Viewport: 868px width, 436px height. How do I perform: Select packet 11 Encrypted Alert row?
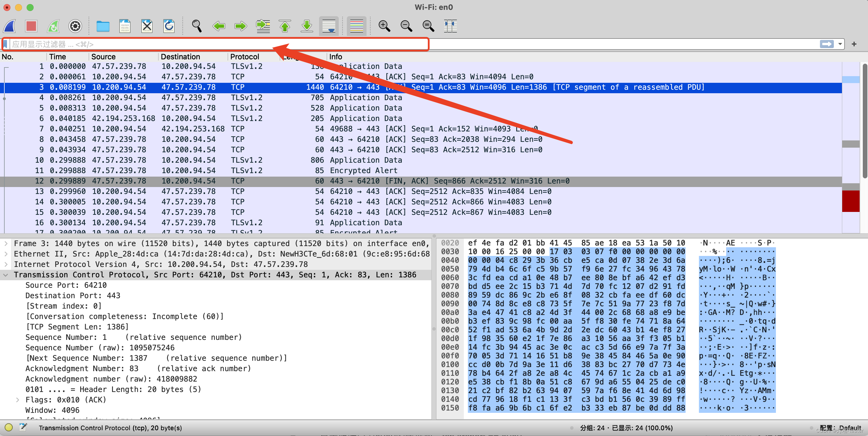[x=421, y=171]
